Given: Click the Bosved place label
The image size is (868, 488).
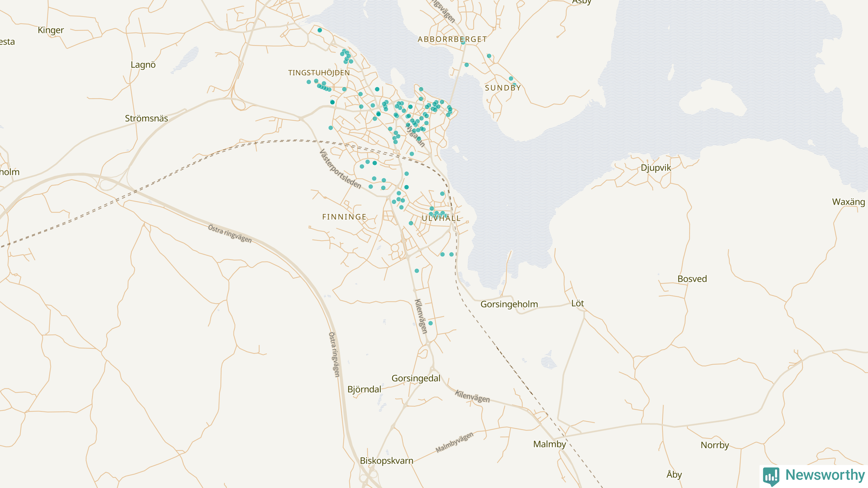Looking at the screenshot, I should coord(692,279).
